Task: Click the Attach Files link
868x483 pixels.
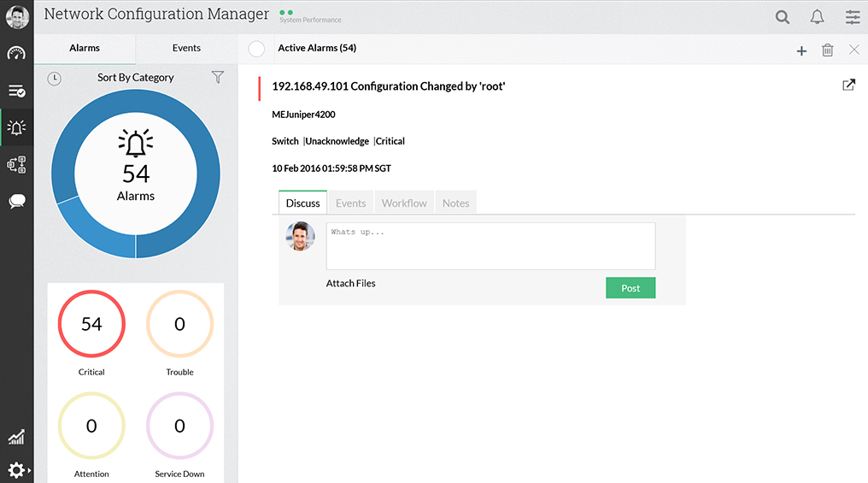Action: pyautogui.click(x=350, y=283)
